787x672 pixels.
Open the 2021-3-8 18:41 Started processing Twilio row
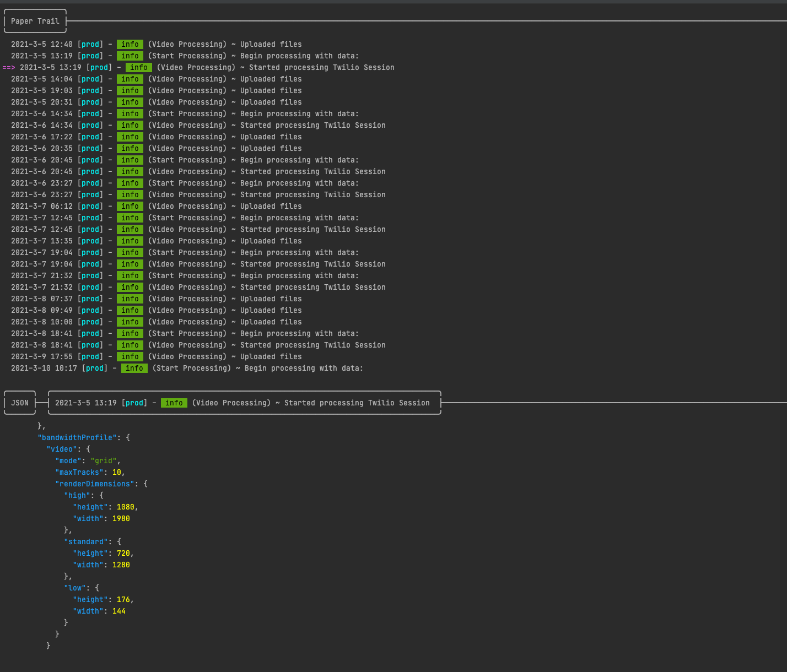point(198,345)
